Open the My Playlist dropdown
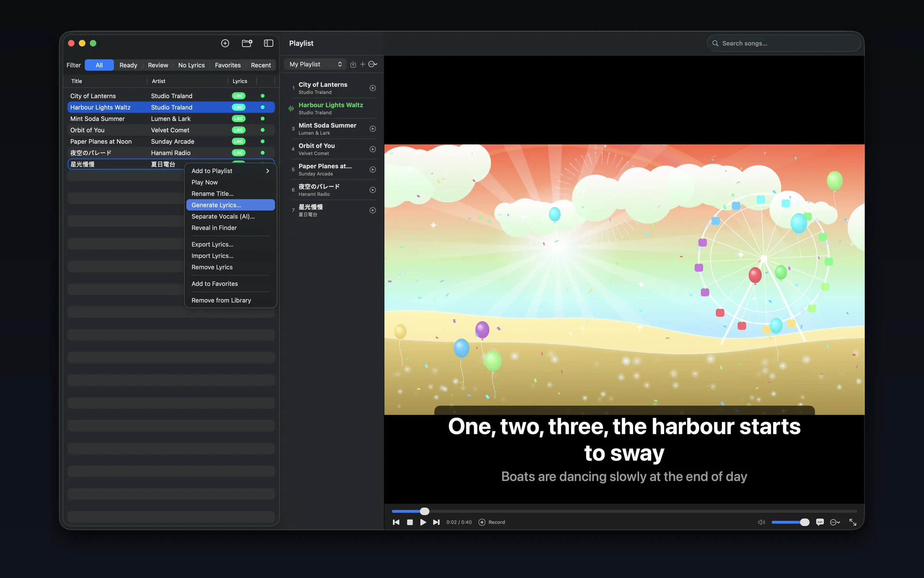 (x=315, y=64)
